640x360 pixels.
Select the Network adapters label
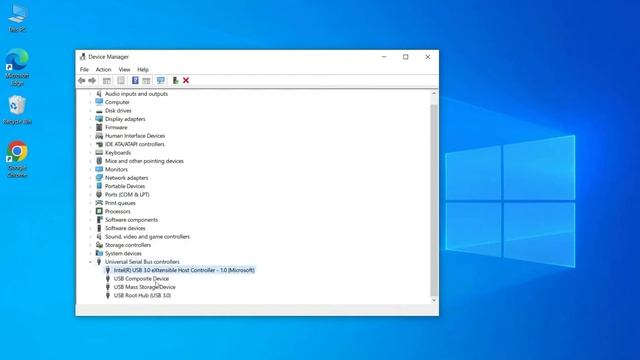(x=127, y=178)
